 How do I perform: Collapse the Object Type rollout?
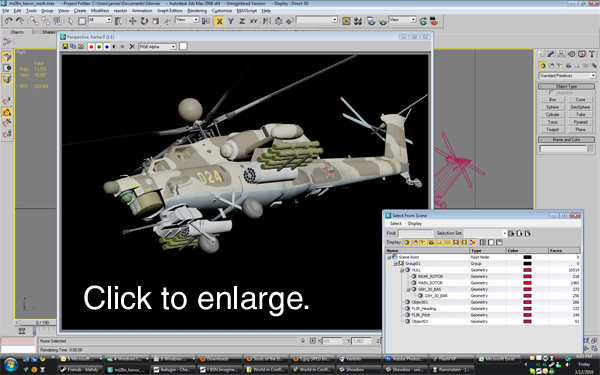[x=567, y=86]
